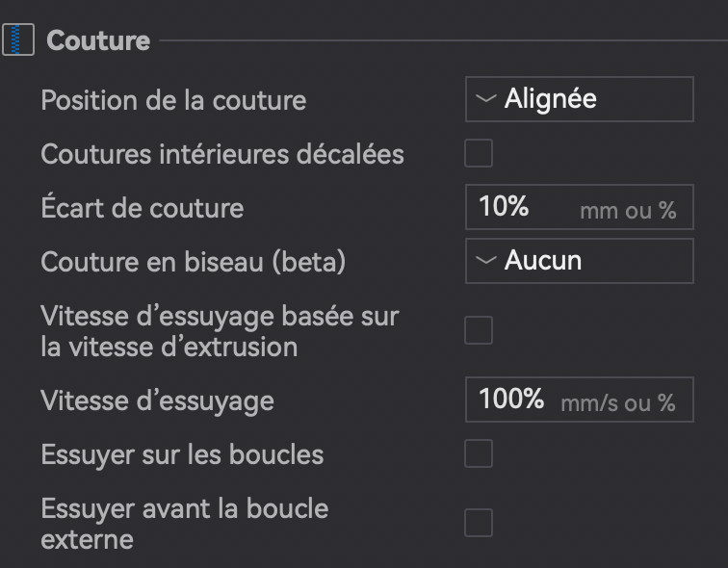Click the Coutures intérieures décalées label

[222, 154]
